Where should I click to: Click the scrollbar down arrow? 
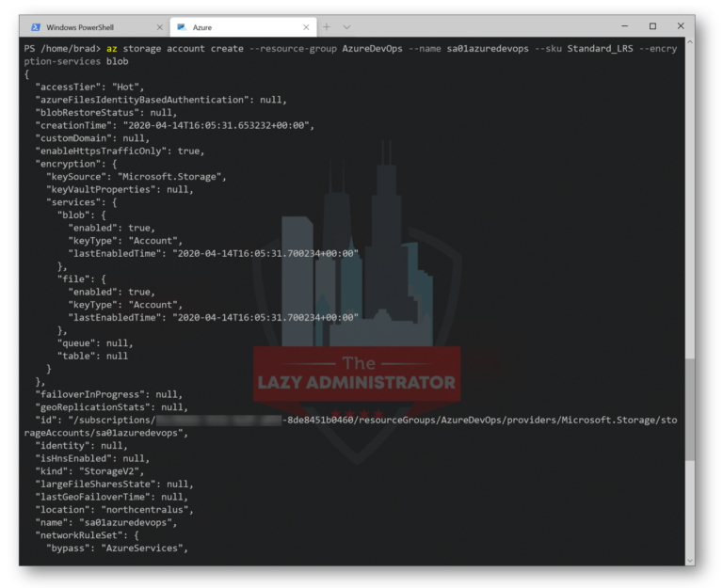point(690,561)
